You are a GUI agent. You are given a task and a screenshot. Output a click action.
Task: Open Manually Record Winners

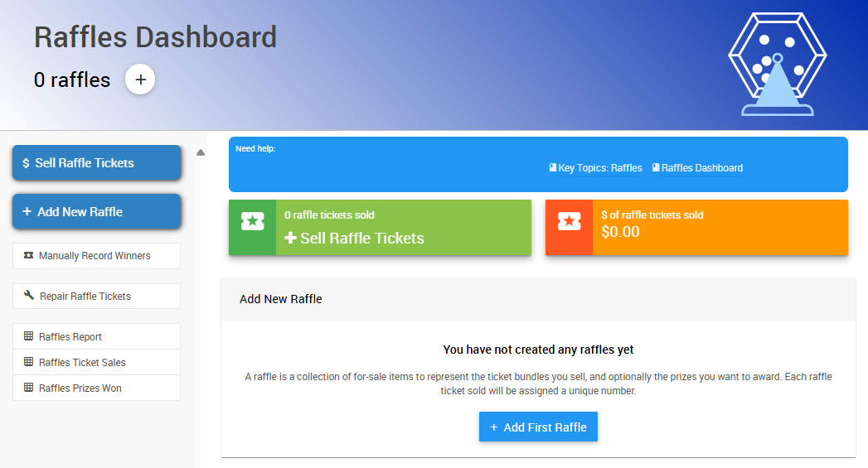coord(95,256)
